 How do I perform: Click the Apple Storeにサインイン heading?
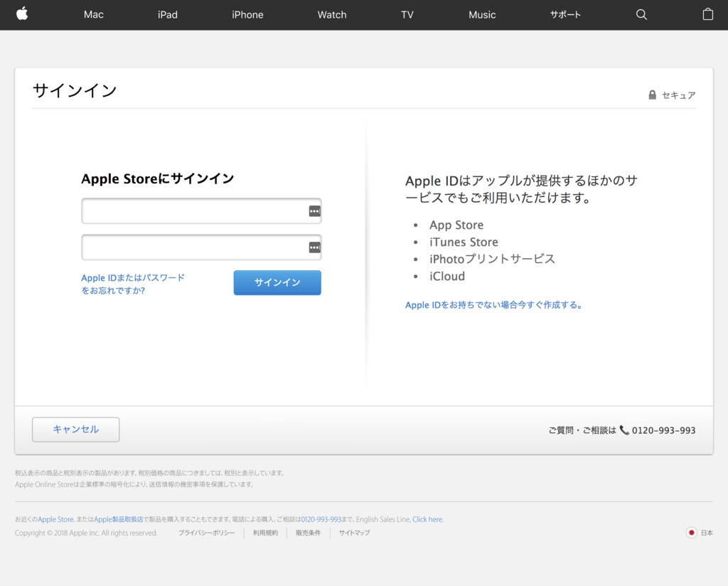tap(157, 179)
